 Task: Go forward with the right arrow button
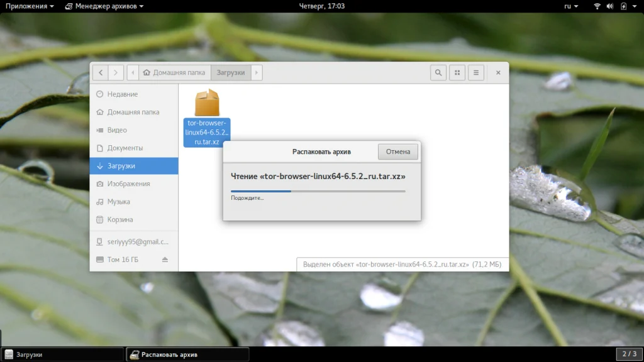(116, 73)
